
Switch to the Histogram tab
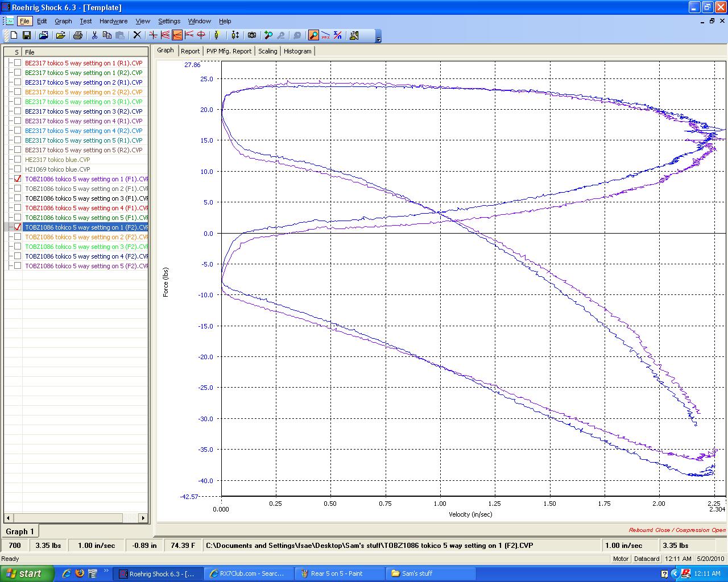(297, 51)
